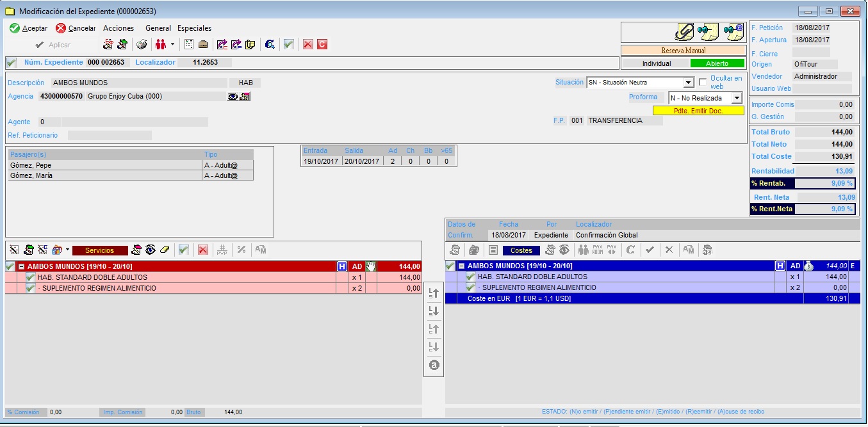Click the green Abierto status indicator
The width and height of the screenshot is (868, 427).
pyautogui.click(x=717, y=63)
